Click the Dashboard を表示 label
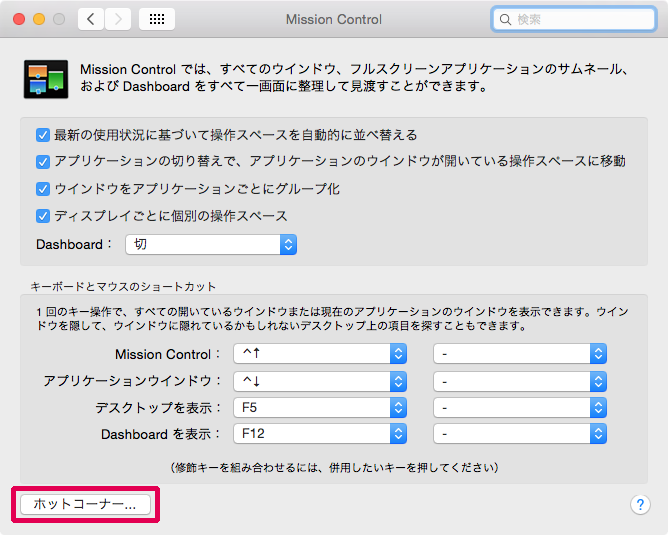The height and width of the screenshot is (535, 668). click(161, 434)
